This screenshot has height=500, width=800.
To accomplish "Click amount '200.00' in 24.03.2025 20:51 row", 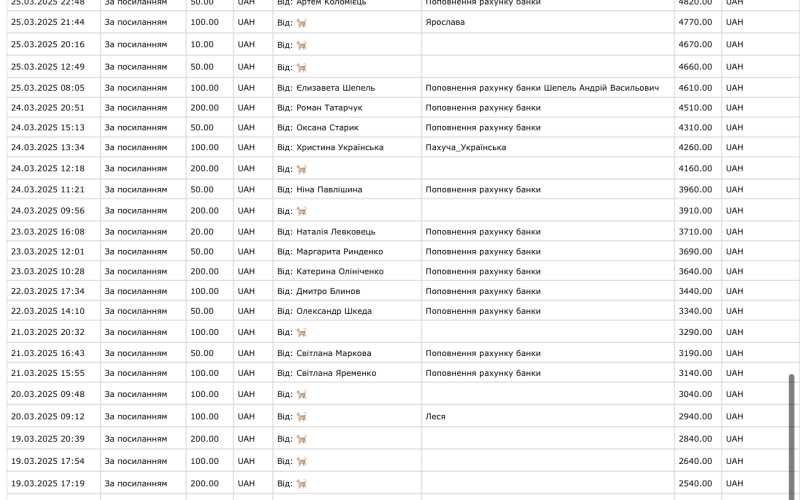I will [x=205, y=108].
